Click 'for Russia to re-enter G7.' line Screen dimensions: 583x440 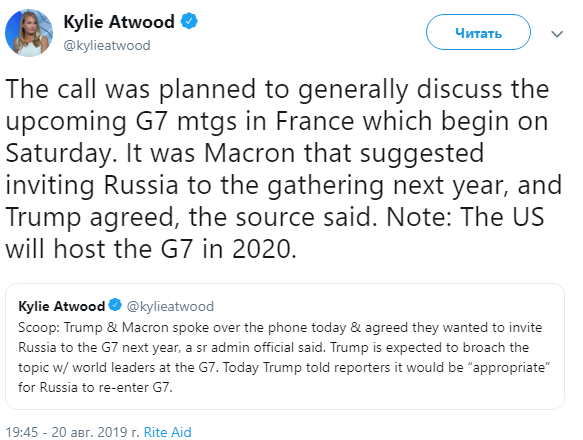tap(96, 387)
